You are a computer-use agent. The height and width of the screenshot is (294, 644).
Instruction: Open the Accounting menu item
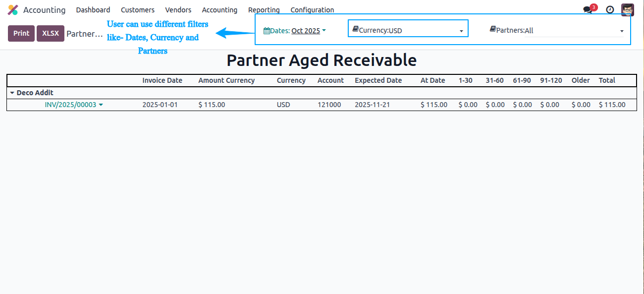(219, 10)
